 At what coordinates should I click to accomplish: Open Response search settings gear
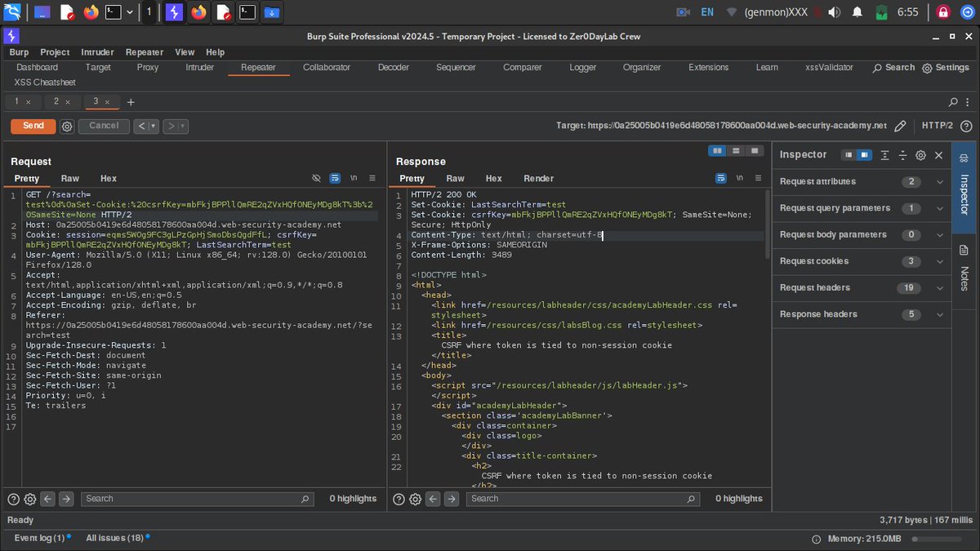click(416, 499)
